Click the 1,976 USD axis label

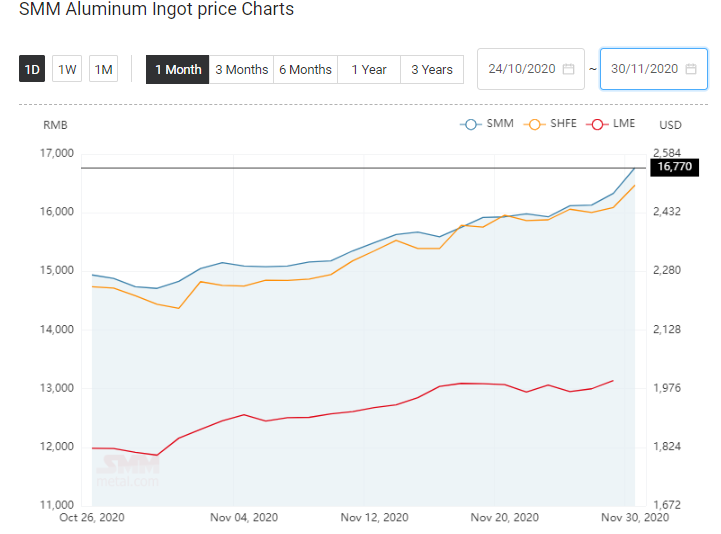coord(667,388)
